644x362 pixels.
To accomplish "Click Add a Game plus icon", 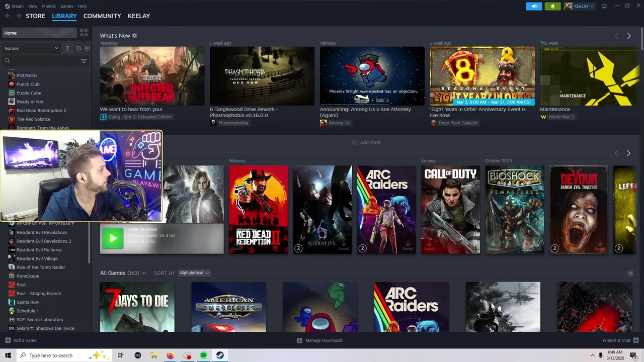I will click(8, 340).
